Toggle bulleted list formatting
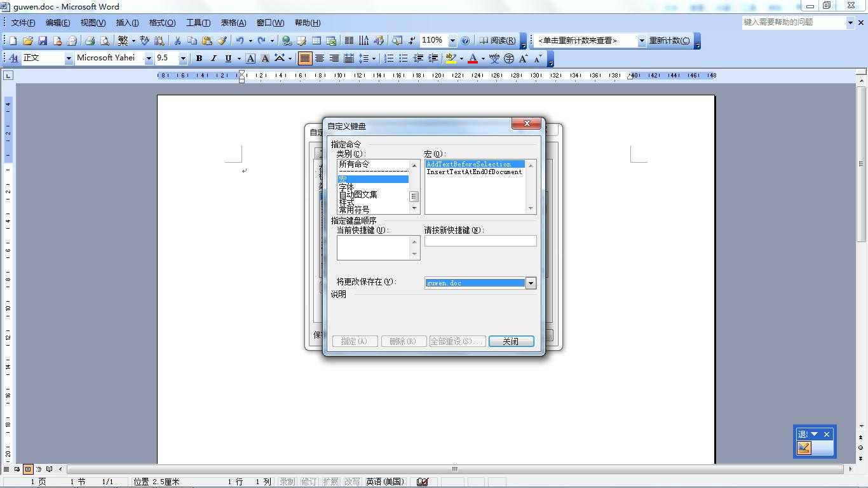Image resolution: width=868 pixels, height=488 pixels. pos(403,58)
